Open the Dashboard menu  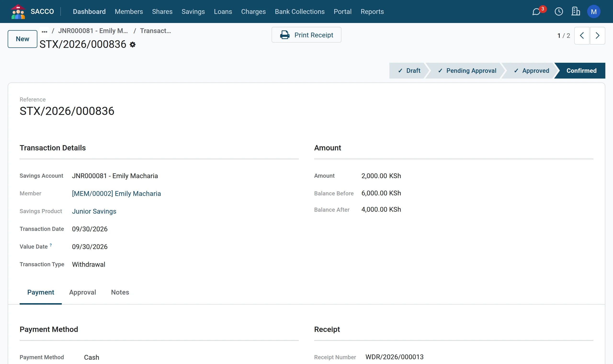(x=89, y=11)
